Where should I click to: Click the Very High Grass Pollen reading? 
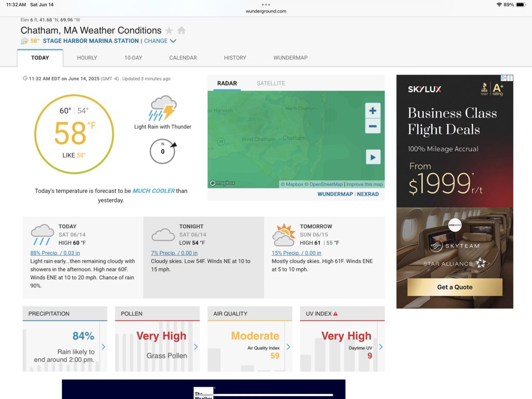[x=161, y=336]
